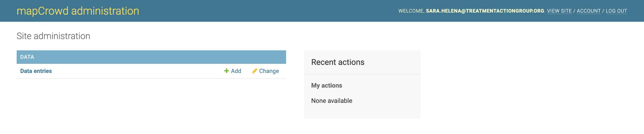This screenshot has width=644, height=134.
Task: Click the logged-in user email address
Action: pos(485,11)
